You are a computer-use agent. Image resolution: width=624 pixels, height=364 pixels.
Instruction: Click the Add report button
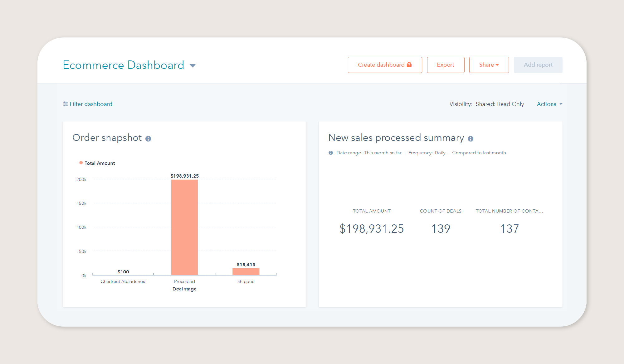pos(538,65)
